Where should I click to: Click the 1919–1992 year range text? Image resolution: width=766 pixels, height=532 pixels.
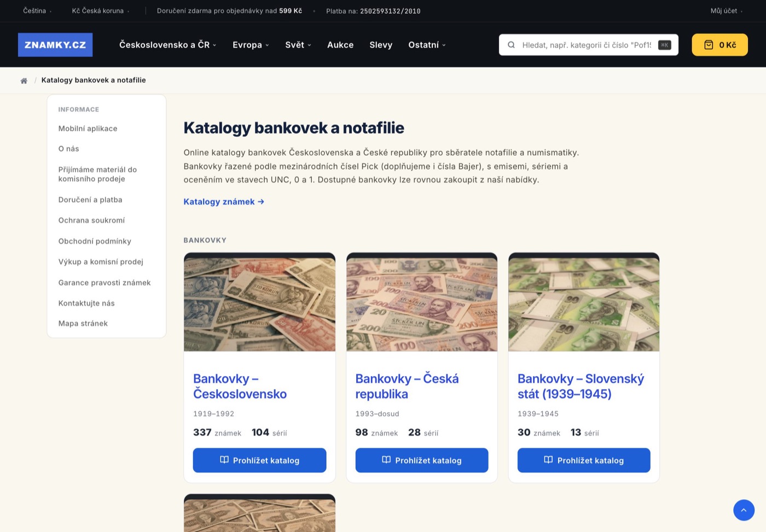coord(213,414)
